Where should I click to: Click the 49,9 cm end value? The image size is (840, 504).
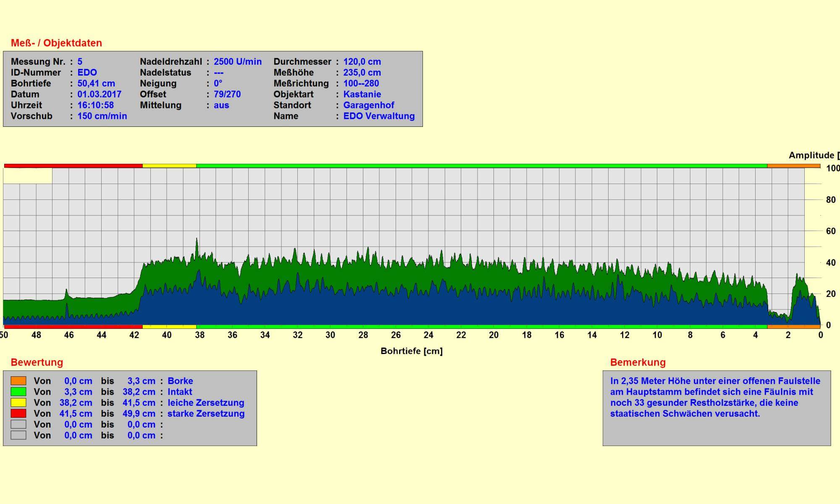click(139, 414)
